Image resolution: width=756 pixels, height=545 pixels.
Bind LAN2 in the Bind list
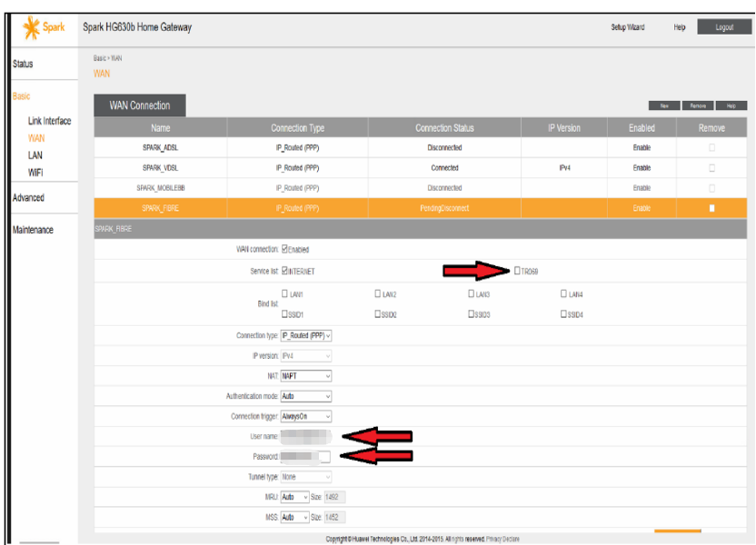377,293
